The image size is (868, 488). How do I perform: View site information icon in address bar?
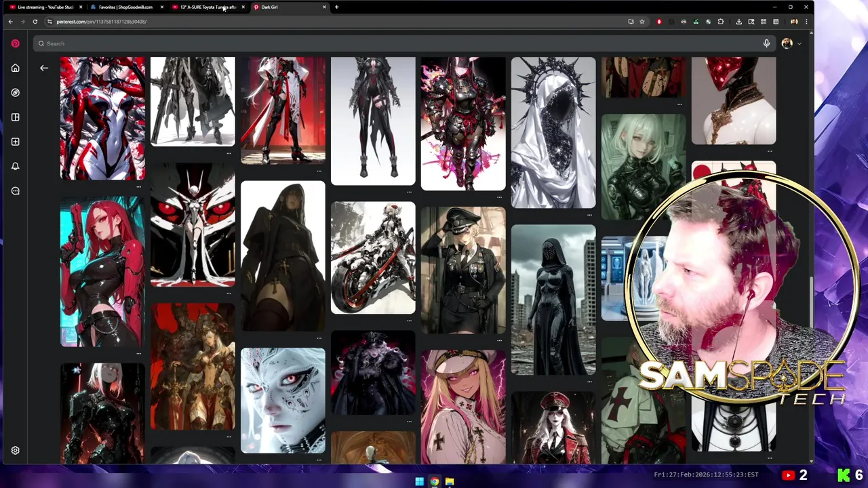click(50, 22)
